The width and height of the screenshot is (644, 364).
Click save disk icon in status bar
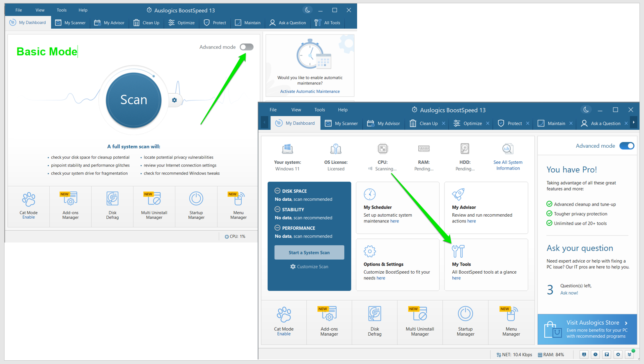click(x=607, y=355)
